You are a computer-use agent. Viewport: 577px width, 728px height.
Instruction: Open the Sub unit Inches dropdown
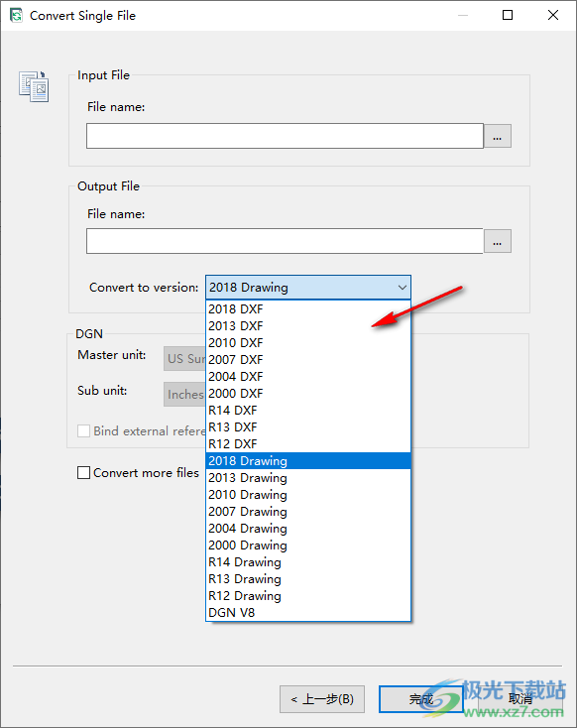(x=184, y=394)
